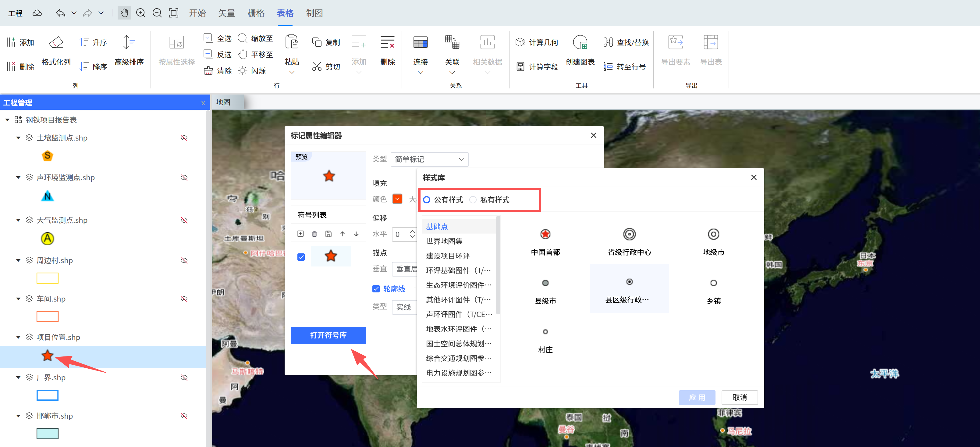Open the red fill color swatch
Viewport: 980px width, 447px height.
pos(397,199)
